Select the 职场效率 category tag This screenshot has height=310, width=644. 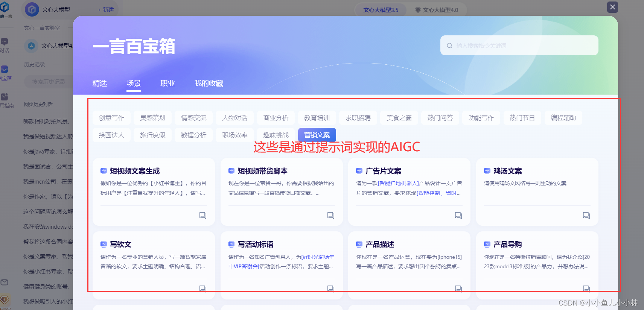(x=235, y=135)
